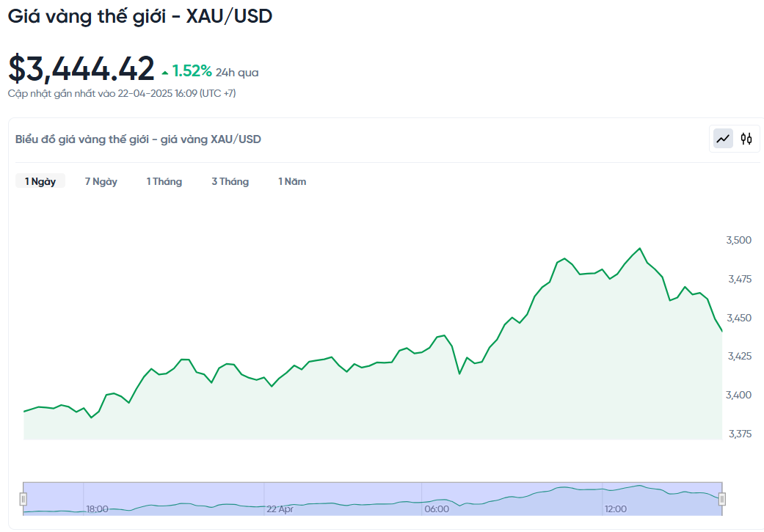Select the 06:00 marker in the navigator
The image size is (764, 532).
(x=437, y=509)
